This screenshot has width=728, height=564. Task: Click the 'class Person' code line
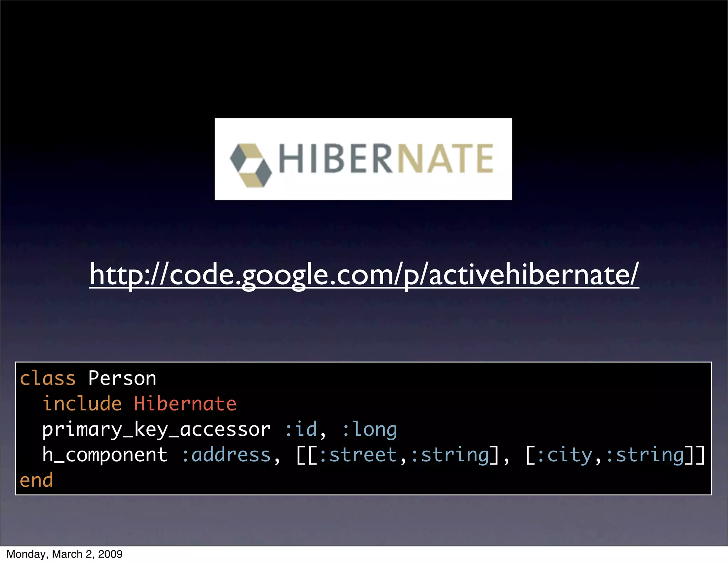(88, 378)
